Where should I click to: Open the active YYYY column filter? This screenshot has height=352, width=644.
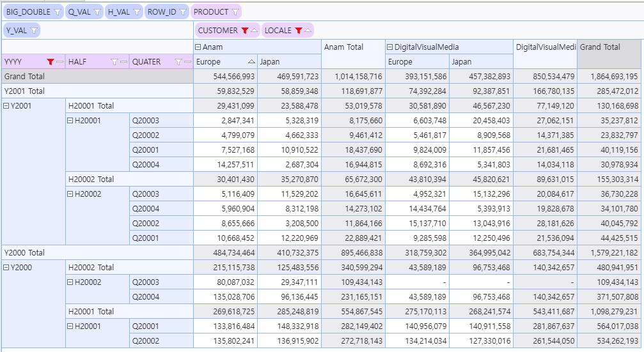51,62
